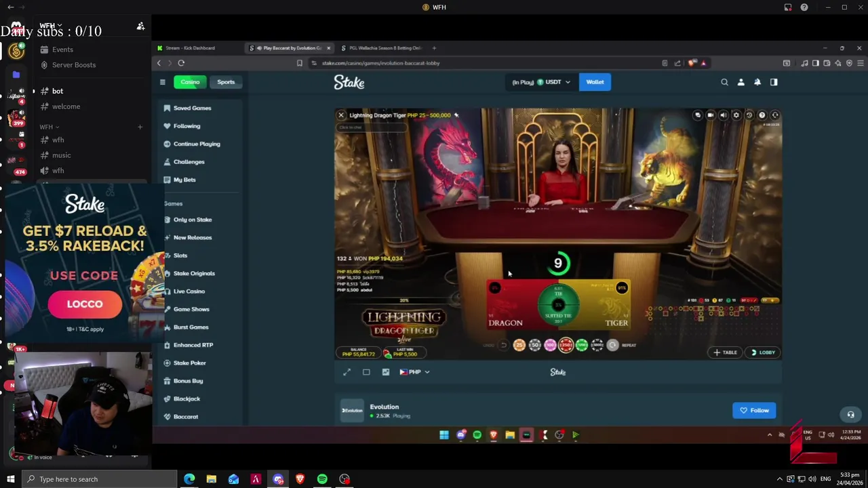Open the Wallet
868x488 pixels.
coord(595,82)
